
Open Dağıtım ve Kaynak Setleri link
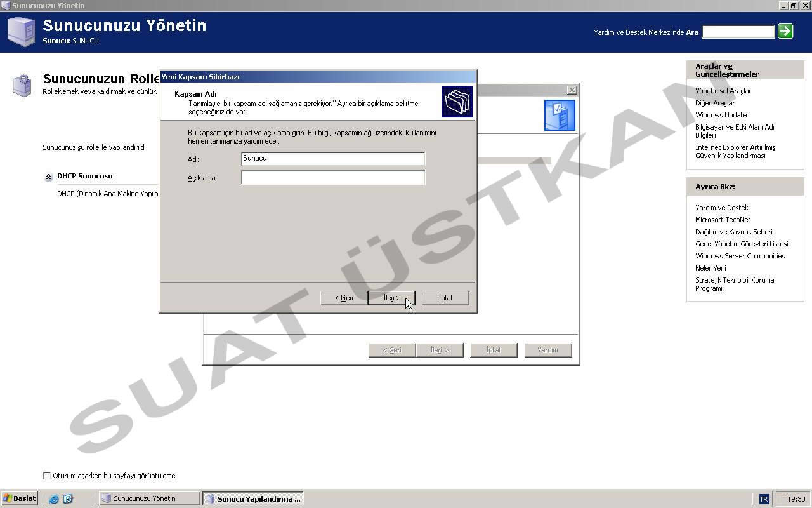click(x=733, y=232)
